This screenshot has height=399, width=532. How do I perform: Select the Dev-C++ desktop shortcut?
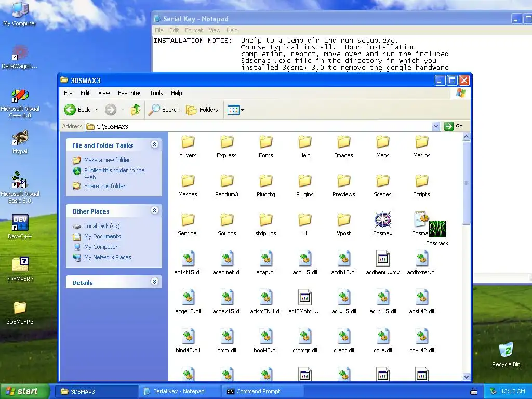click(20, 227)
